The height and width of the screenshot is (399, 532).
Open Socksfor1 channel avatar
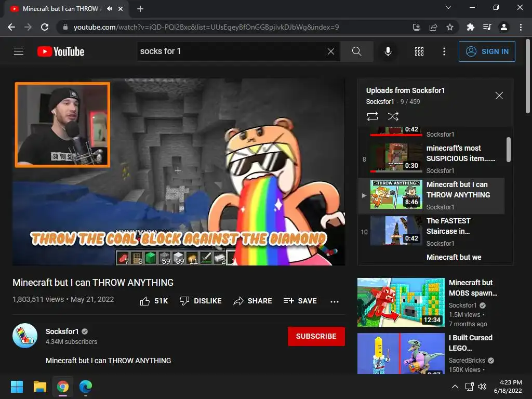25,336
